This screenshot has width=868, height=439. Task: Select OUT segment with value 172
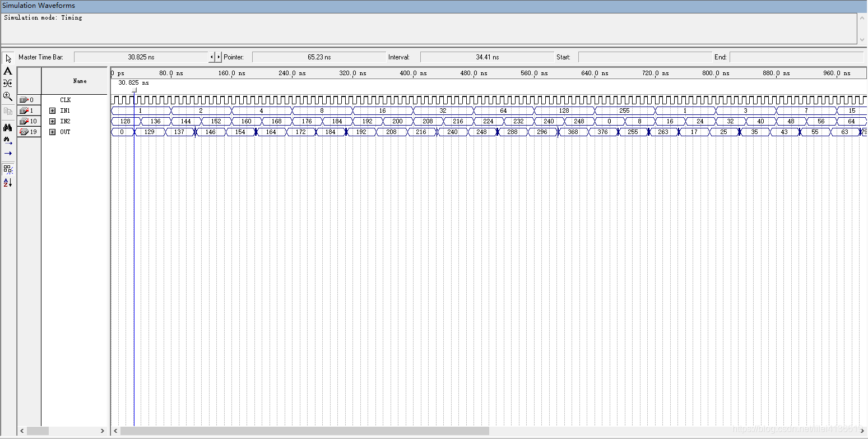(x=301, y=132)
